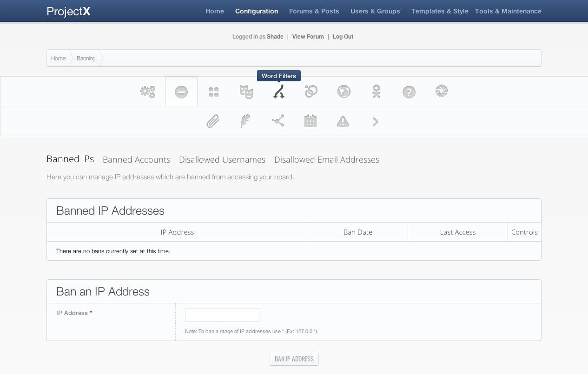Open the paperclip attachments icon
This screenshot has width=588, height=374.
213,121
